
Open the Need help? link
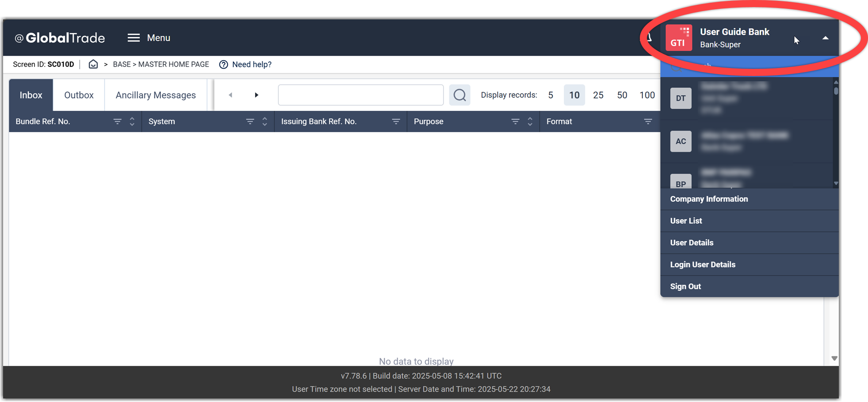tap(245, 64)
